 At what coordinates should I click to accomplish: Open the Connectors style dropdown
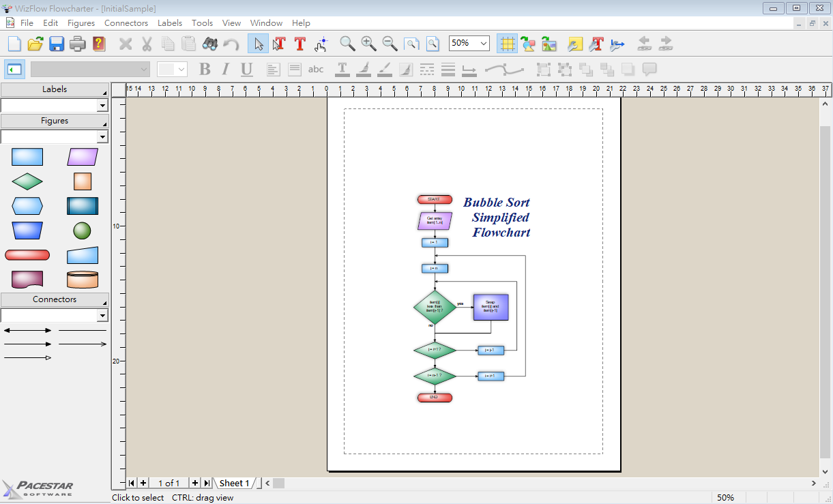[x=102, y=316]
